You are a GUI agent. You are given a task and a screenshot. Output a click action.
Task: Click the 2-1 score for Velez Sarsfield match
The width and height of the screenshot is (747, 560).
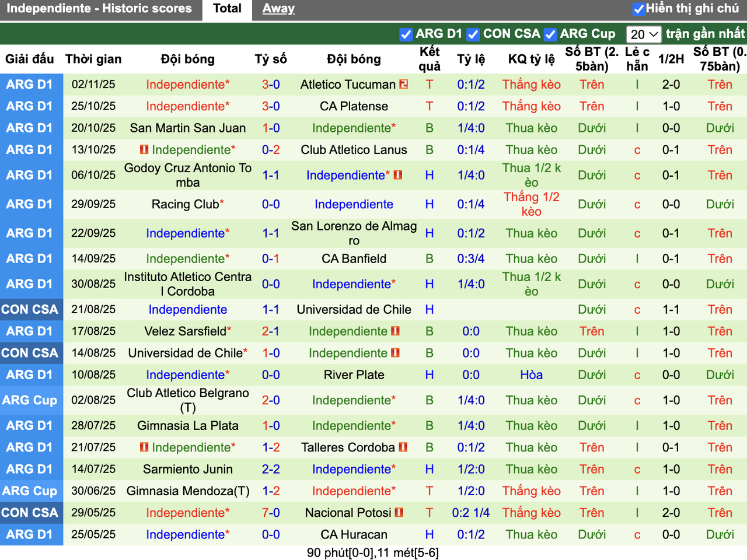271,331
